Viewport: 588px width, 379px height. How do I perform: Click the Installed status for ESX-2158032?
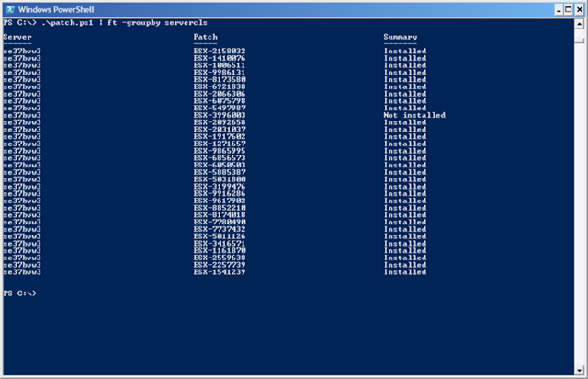[x=405, y=52]
